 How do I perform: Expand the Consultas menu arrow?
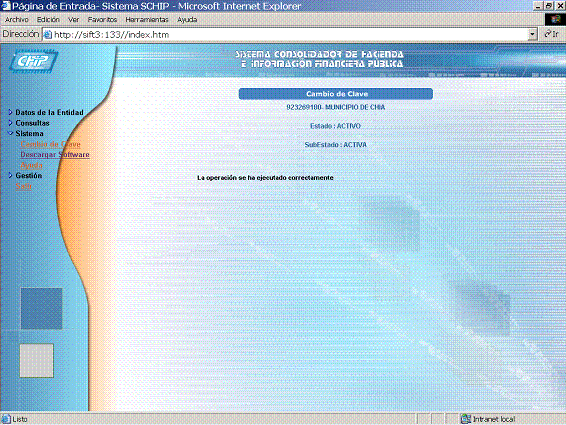10,123
